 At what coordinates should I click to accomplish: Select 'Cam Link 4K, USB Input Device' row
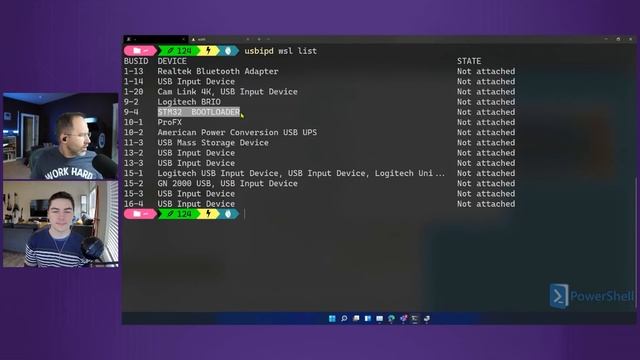click(x=320, y=92)
